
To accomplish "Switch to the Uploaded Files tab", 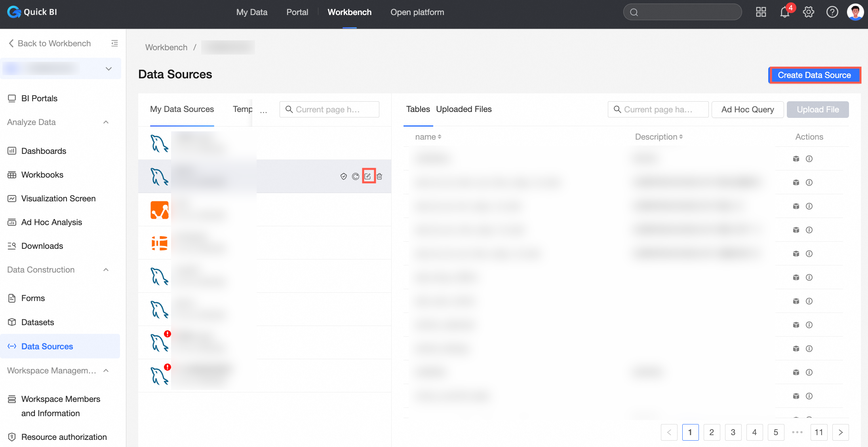I will point(464,109).
